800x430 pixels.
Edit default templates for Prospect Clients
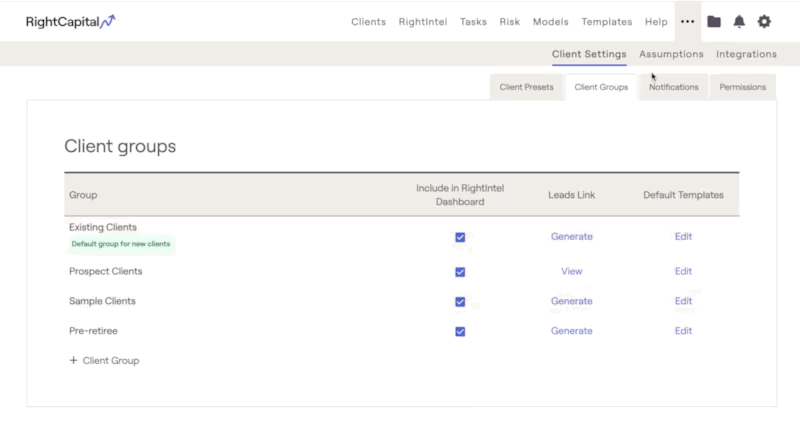(x=683, y=271)
